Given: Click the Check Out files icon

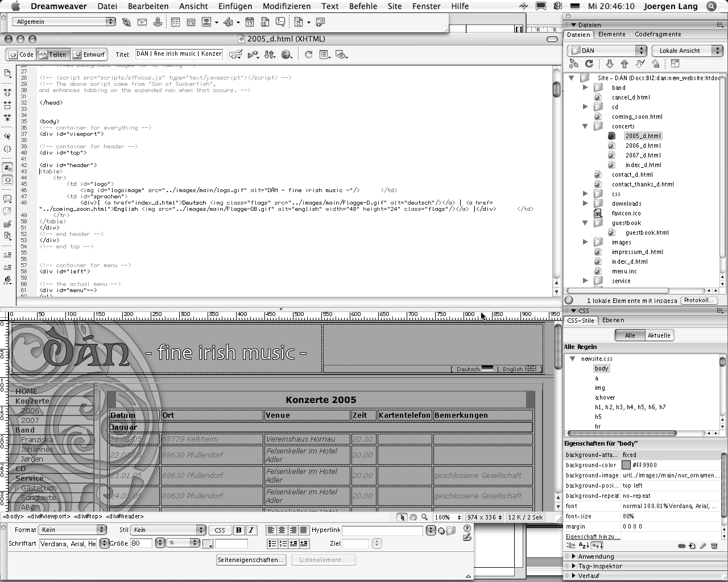Looking at the screenshot, I should [x=640, y=64].
